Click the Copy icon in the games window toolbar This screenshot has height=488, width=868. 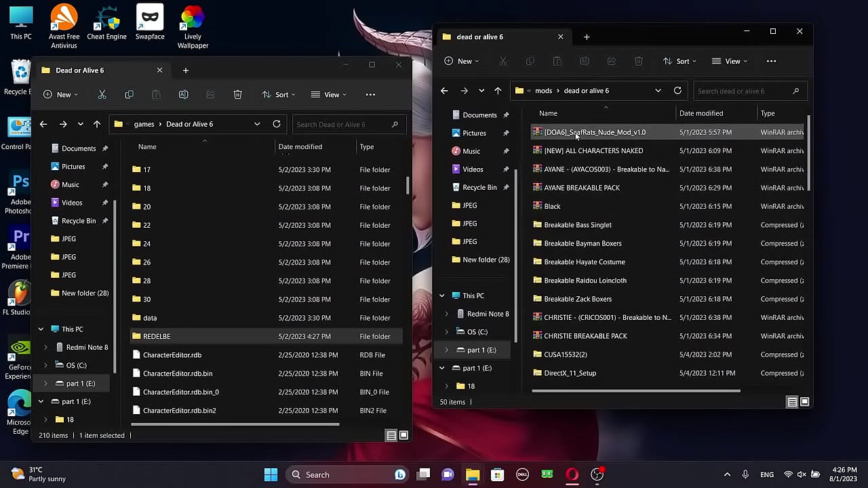(129, 95)
